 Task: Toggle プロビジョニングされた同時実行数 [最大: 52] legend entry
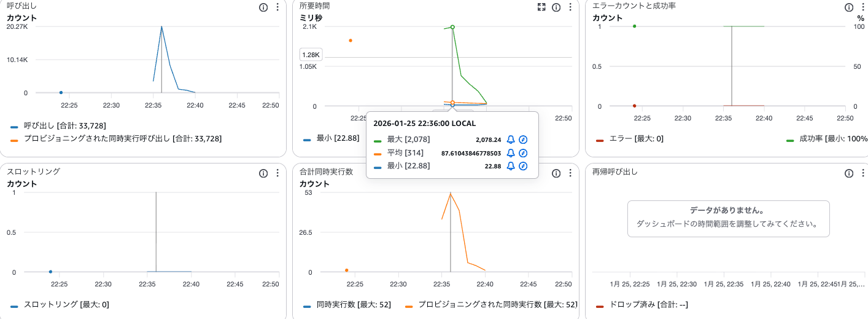(491, 304)
